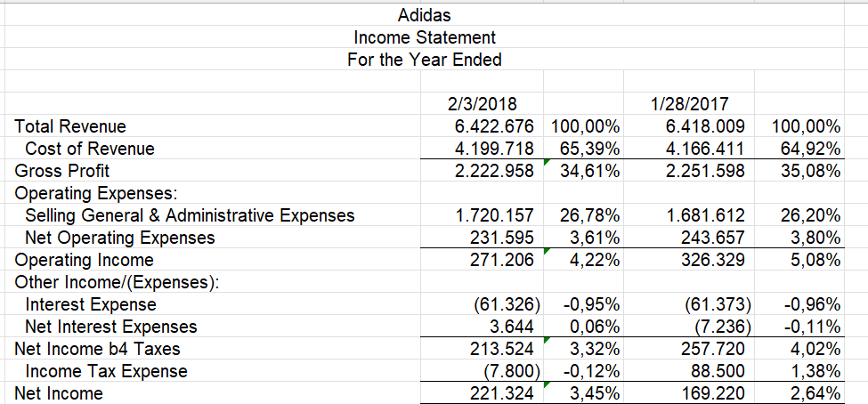The height and width of the screenshot is (404, 868).
Task: Select the 3,61% cell
Action: (595, 238)
